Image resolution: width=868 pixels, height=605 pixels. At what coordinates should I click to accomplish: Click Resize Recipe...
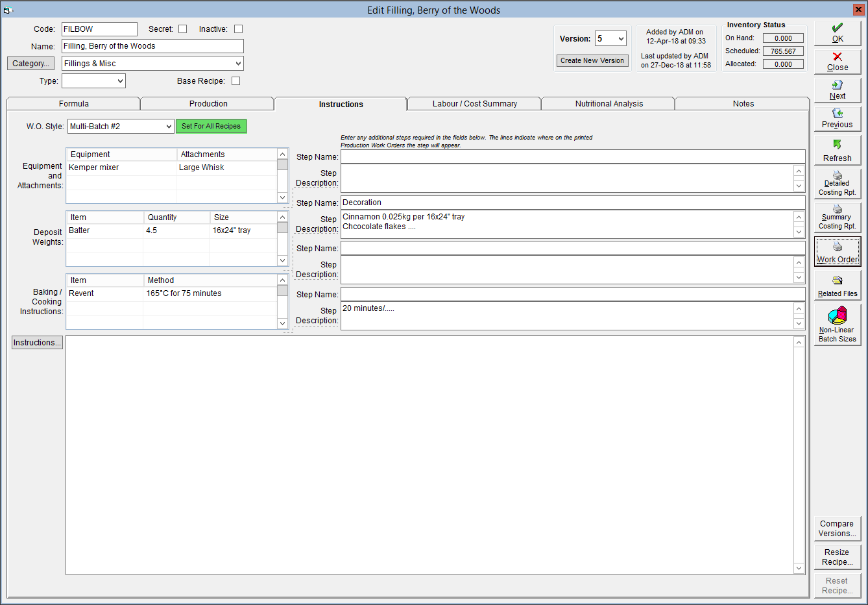(x=837, y=557)
